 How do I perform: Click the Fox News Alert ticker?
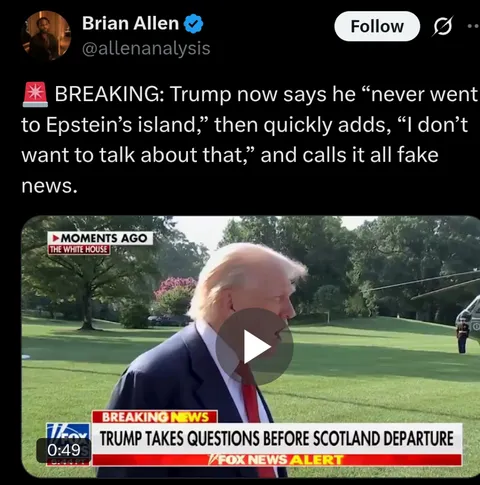[x=277, y=460]
